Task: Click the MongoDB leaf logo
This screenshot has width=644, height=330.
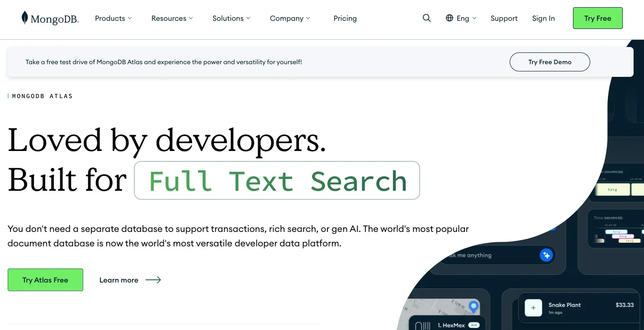Action: click(25, 18)
